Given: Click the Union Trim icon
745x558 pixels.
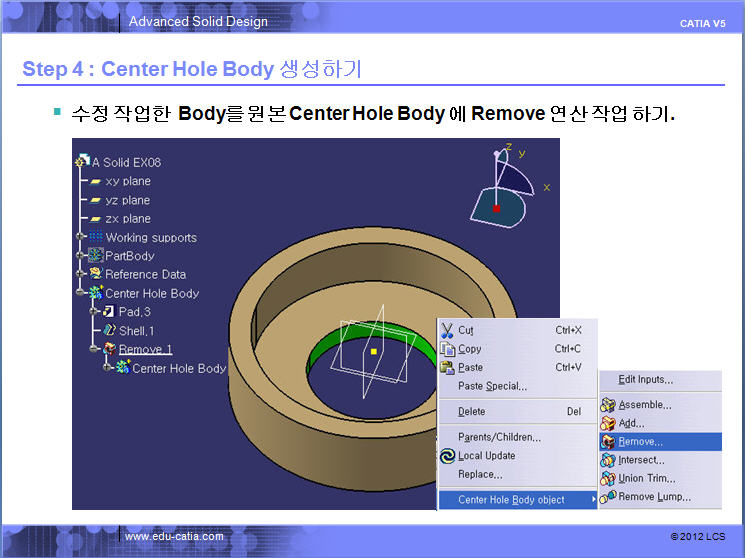Looking at the screenshot, I should tap(607, 478).
